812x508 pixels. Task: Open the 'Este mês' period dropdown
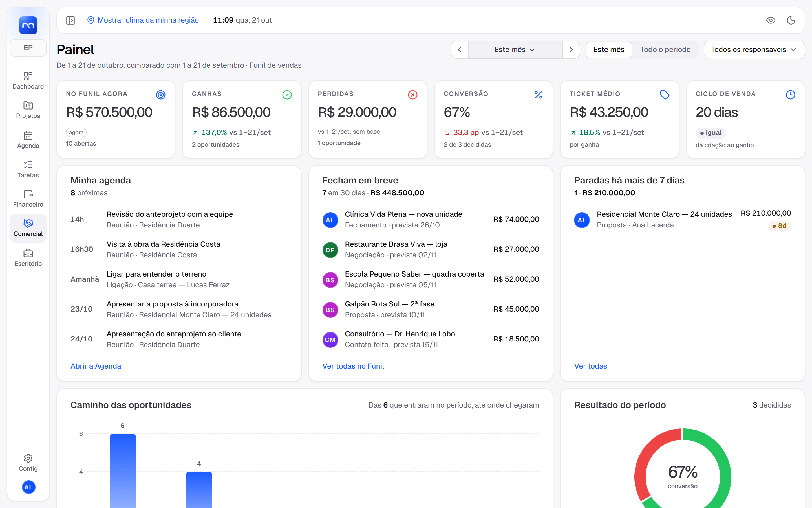tap(515, 50)
